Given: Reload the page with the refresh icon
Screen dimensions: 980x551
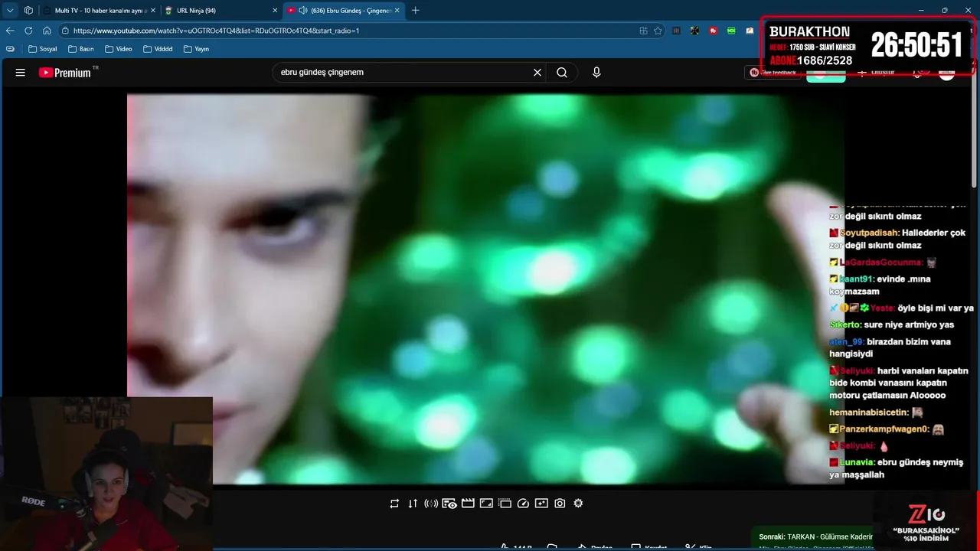Looking at the screenshot, I should pyautogui.click(x=28, y=31).
